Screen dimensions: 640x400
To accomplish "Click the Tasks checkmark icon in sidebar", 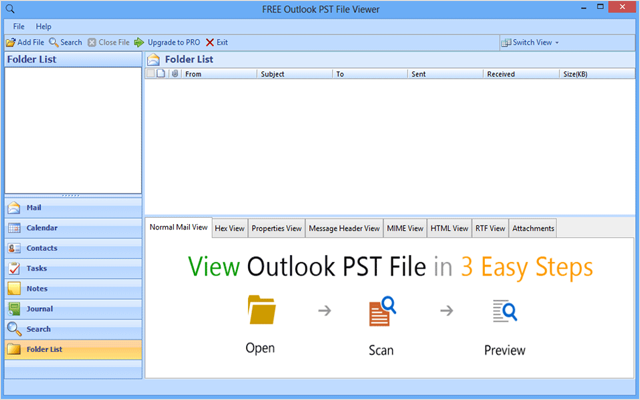I will tap(14, 268).
